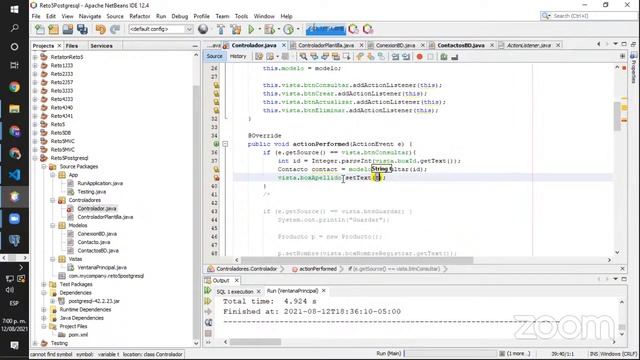Click the red record macro icon in editor toolbar

(x=419, y=57)
